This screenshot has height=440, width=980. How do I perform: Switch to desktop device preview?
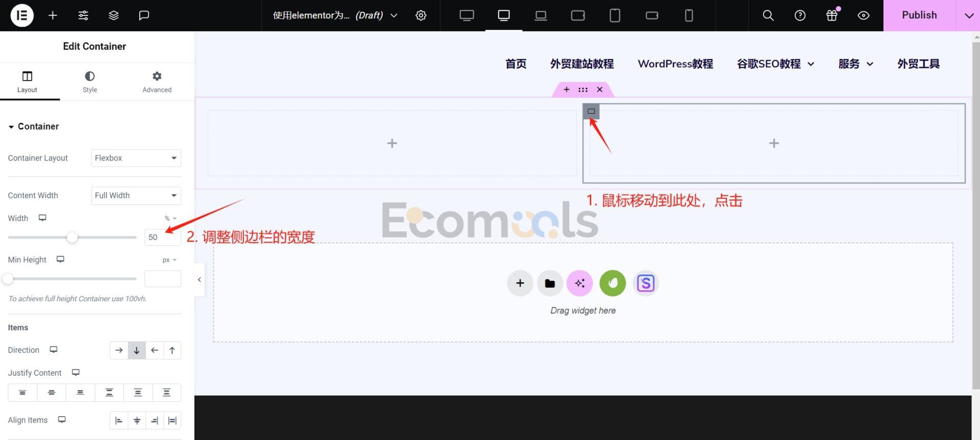(504, 15)
